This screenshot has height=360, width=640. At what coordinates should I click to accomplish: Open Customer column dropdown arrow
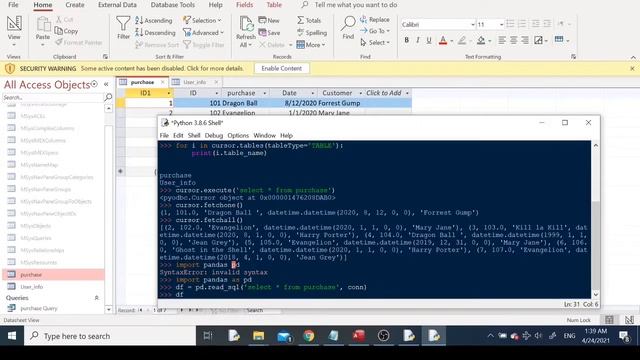(360, 93)
